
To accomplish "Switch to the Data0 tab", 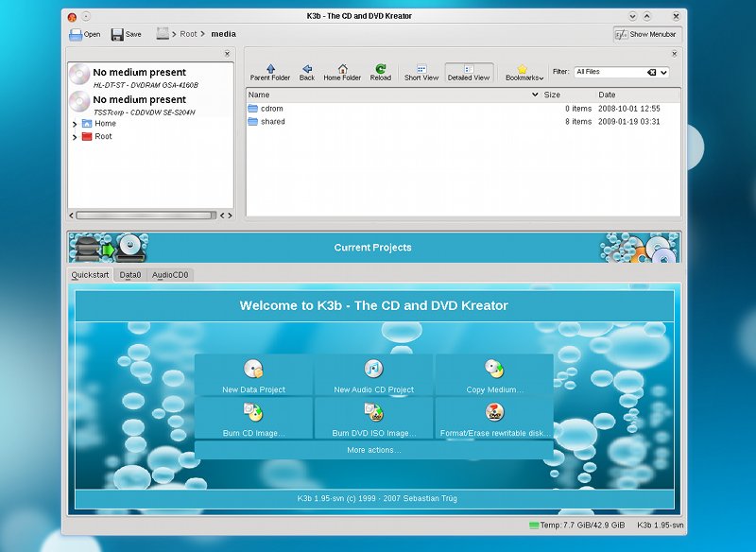I will [x=130, y=275].
